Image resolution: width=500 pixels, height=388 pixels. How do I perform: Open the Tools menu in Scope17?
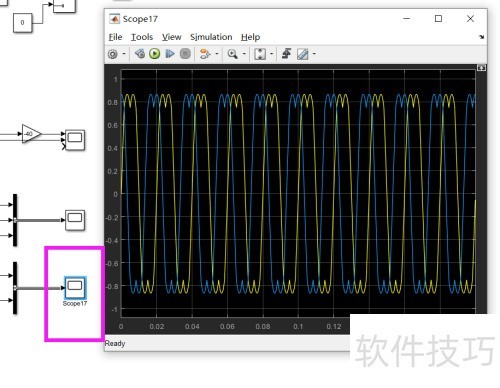click(x=142, y=37)
